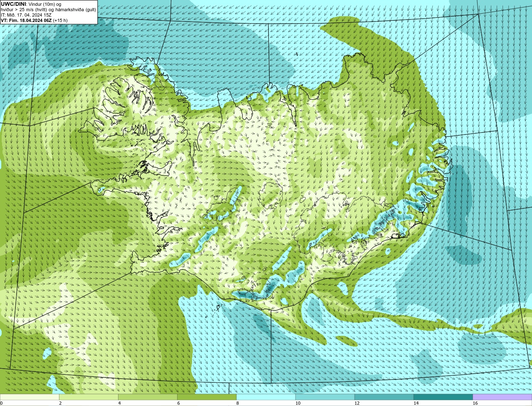Click the scale label '12'
The image size is (532, 406).
click(357, 403)
